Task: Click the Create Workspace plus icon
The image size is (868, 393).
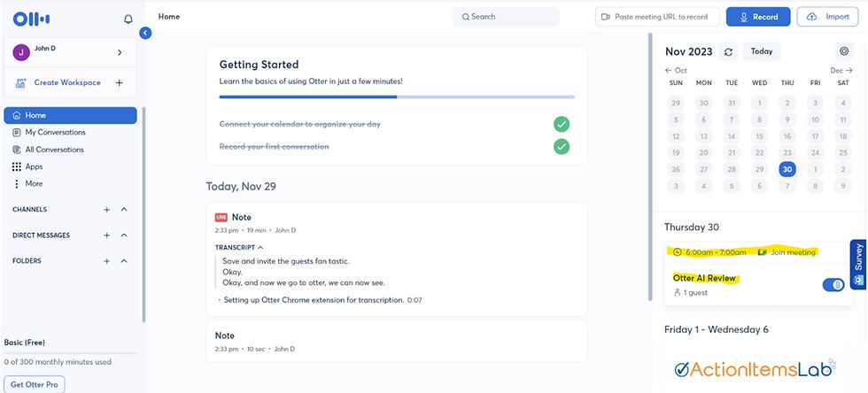Action: [119, 83]
